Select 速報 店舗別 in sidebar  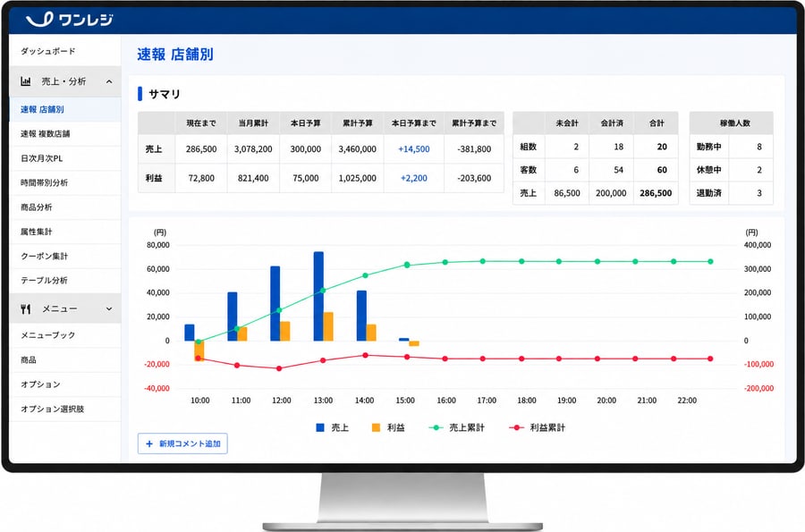(64, 109)
